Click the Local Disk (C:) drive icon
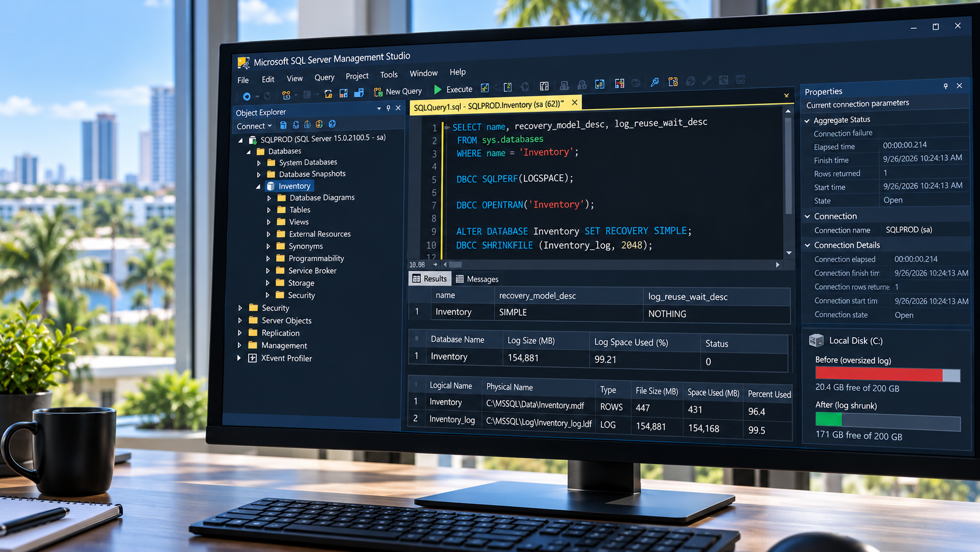 click(816, 340)
